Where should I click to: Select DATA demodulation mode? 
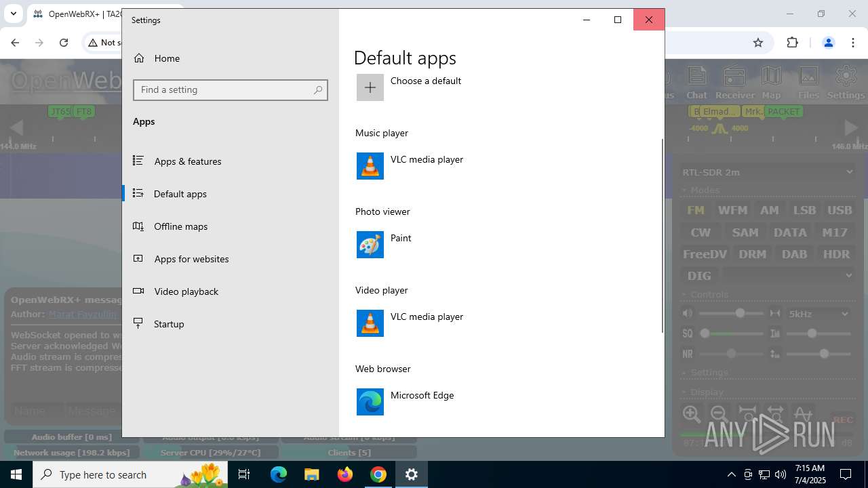[x=790, y=232]
